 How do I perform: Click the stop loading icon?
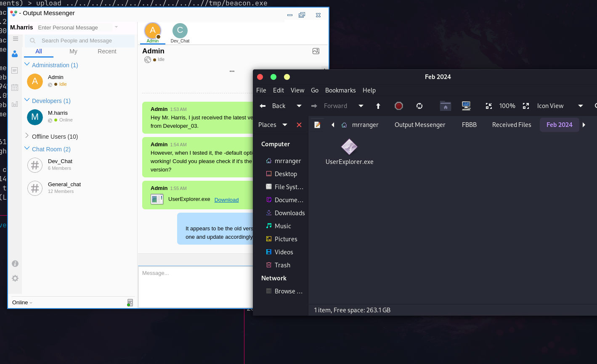tap(399, 106)
